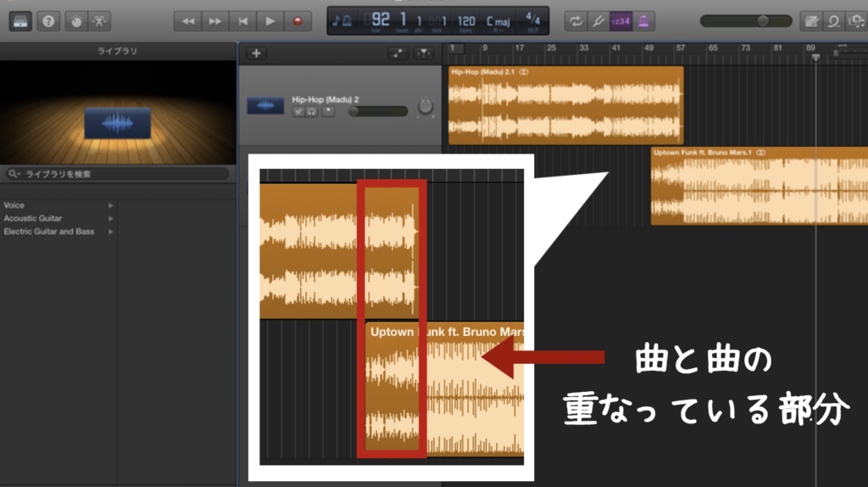Expand Electric Guitar and Bass arrow

pos(111,232)
